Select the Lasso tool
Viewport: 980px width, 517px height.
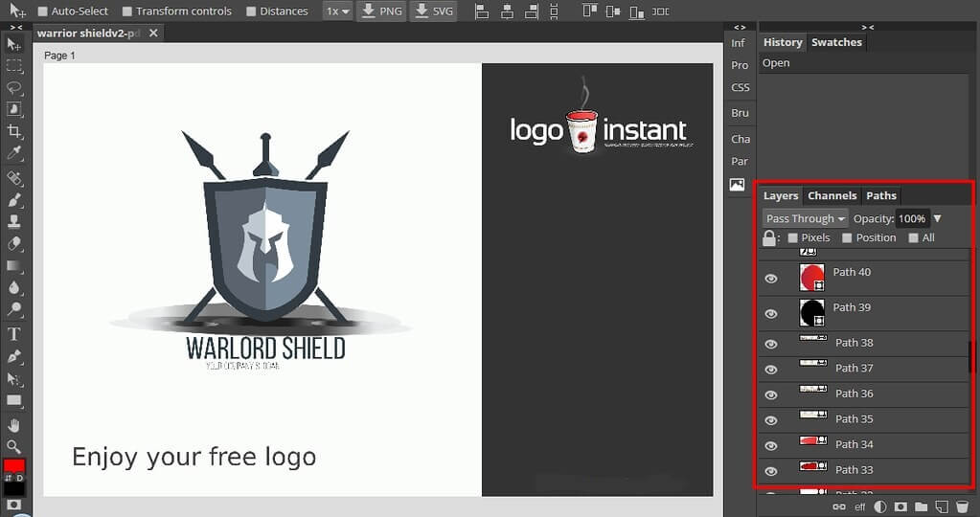click(x=13, y=87)
